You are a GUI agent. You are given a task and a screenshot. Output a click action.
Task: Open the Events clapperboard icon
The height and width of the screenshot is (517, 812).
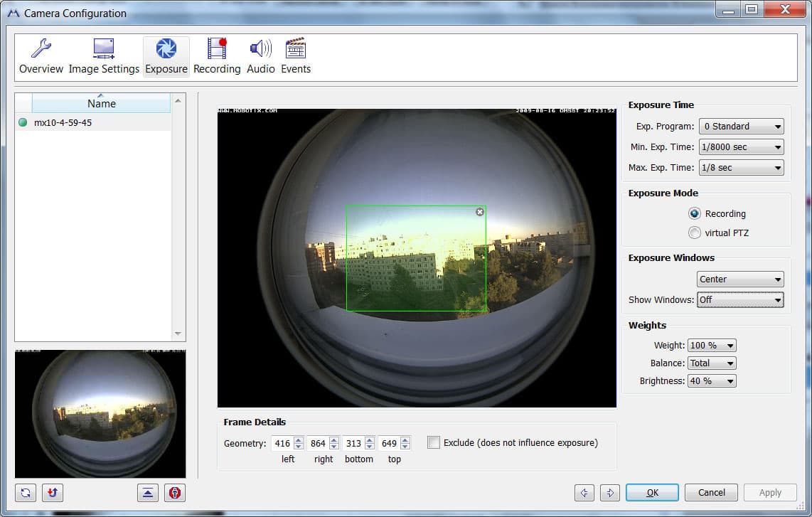click(x=296, y=48)
